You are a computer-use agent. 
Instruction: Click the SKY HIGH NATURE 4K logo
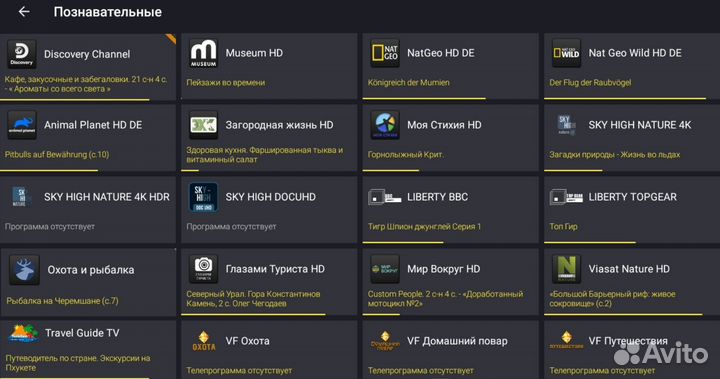(566, 125)
